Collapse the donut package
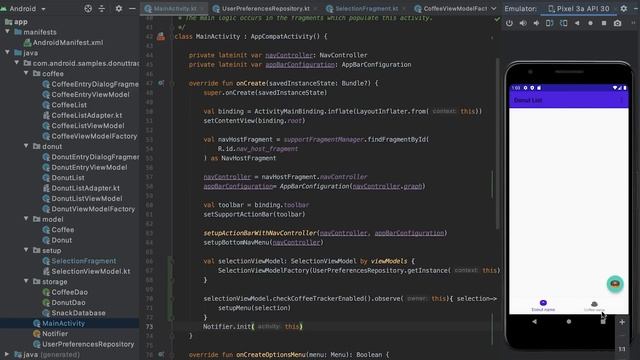Screen dimensions: 640x360 pos(27,146)
